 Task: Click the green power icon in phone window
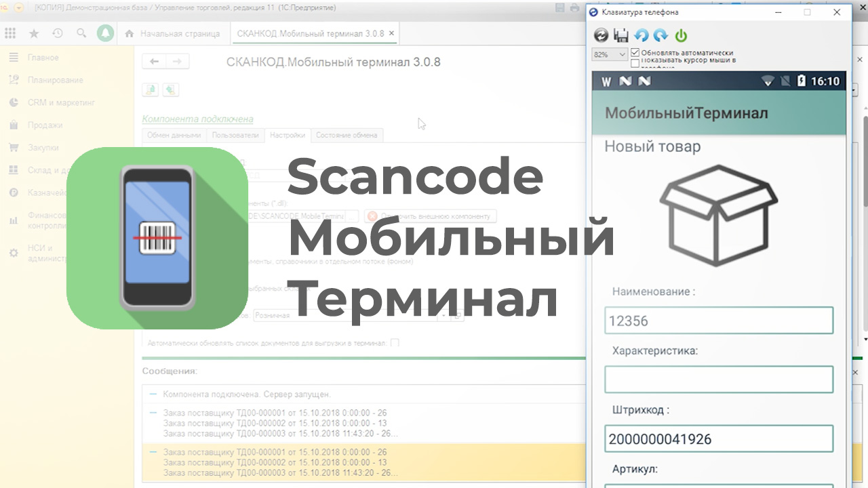(681, 36)
